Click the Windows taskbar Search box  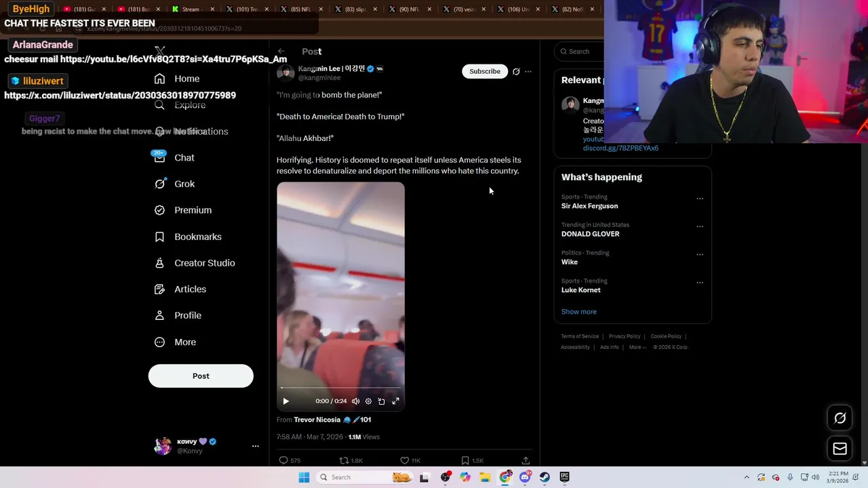(x=365, y=477)
